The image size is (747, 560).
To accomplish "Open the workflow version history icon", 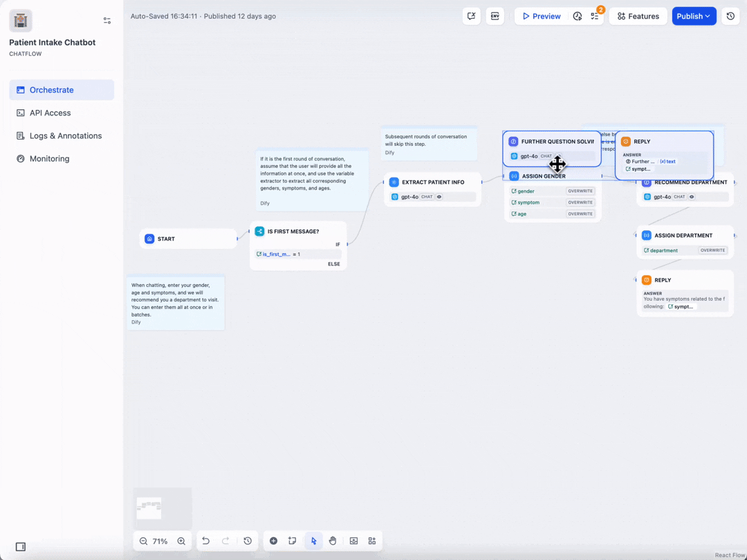I will 730,15.
